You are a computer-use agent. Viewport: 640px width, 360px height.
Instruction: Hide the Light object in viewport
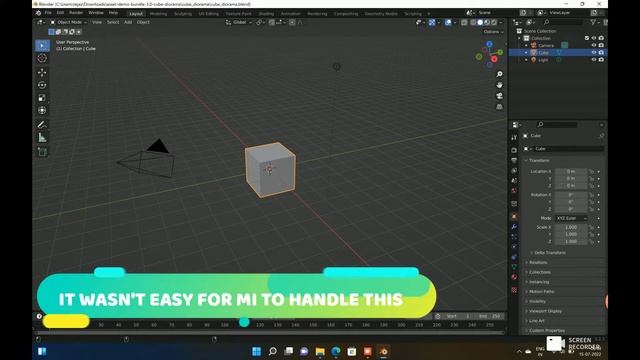pos(594,60)
